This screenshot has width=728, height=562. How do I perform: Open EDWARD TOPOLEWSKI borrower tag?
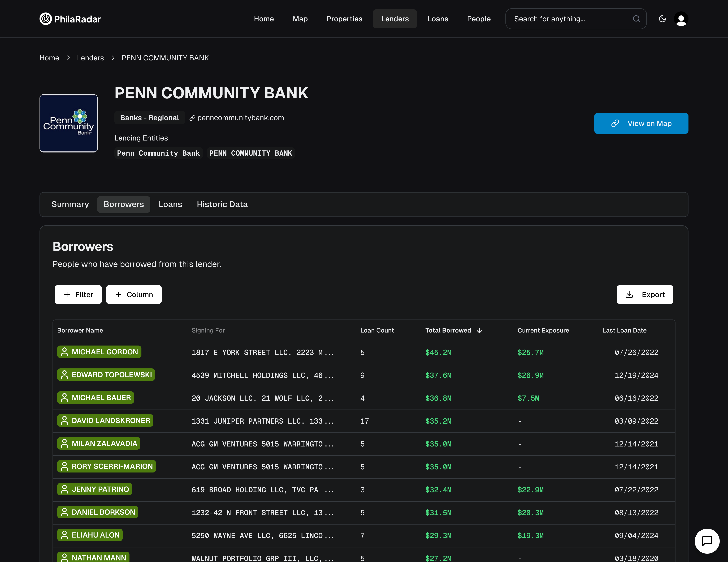106,374
